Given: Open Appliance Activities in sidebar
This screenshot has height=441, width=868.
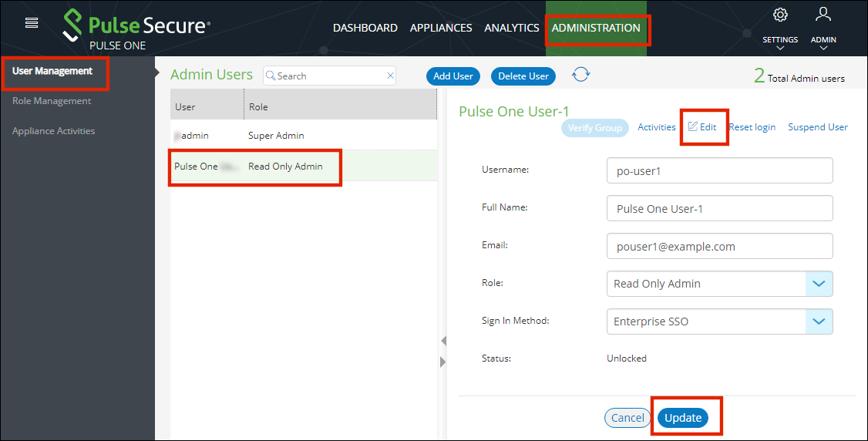Looking at the screenshot, I should (54, 131).
